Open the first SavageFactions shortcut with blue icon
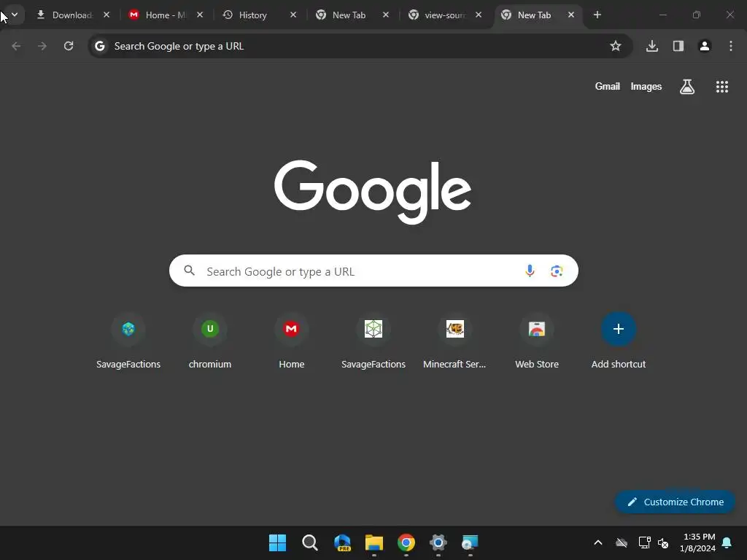747x560 pixels. pos(128,341)
